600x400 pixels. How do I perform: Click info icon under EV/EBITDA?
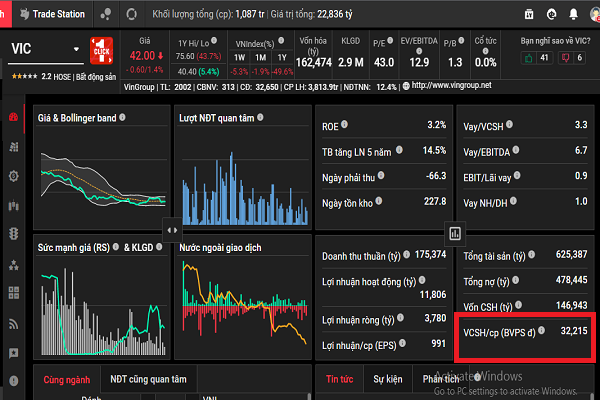[419, 51]
